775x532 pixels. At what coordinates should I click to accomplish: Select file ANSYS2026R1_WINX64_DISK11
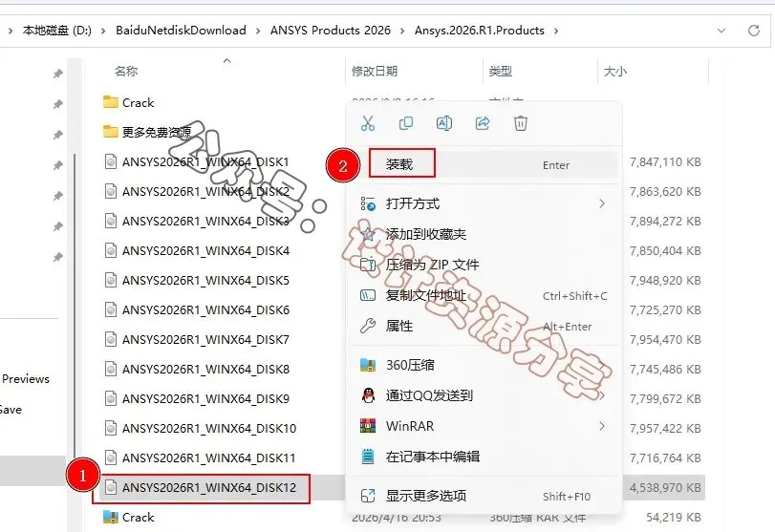pyautogui.click(x=209, y=458)
